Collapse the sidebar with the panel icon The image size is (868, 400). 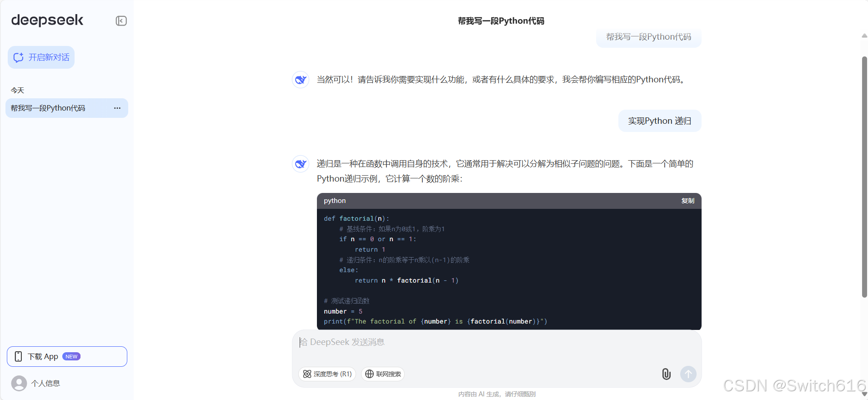tap(121, 21)
